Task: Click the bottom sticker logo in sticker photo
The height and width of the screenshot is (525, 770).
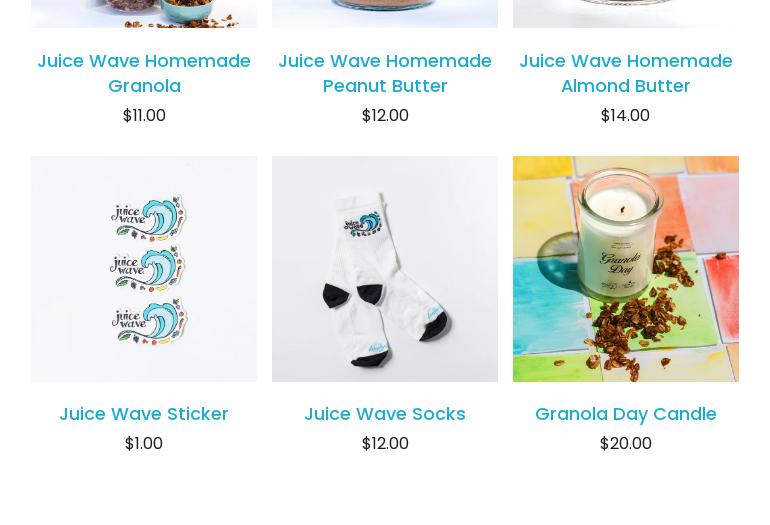Action: pyautogui.click(x=149, y=322)
